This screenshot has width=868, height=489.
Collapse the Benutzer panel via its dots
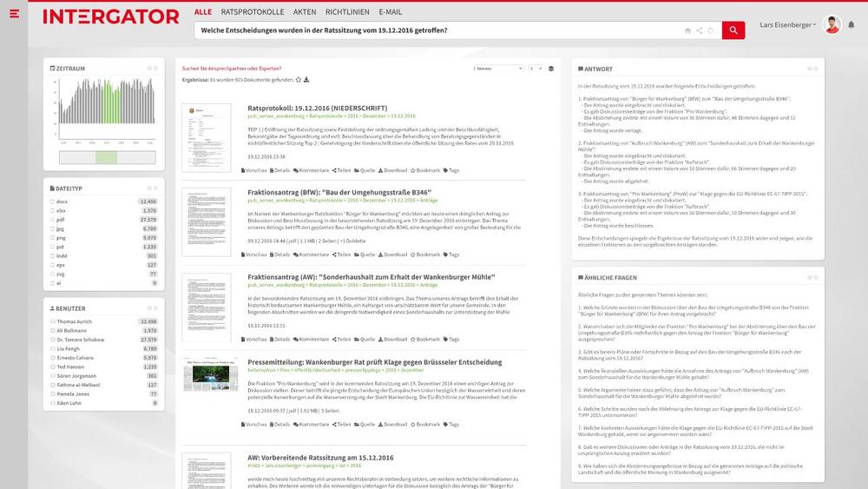(152, 308)
